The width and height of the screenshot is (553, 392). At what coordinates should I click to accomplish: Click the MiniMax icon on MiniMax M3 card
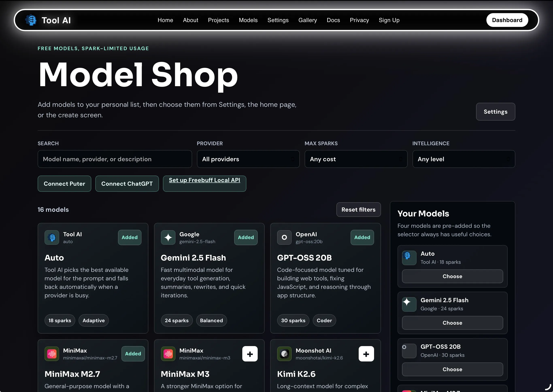coord(168,354)
